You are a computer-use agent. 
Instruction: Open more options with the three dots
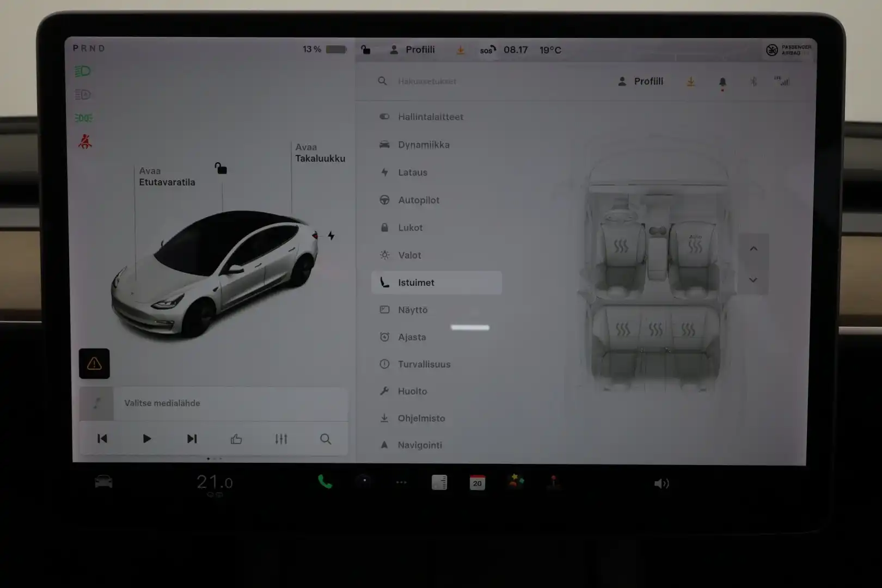401,482
